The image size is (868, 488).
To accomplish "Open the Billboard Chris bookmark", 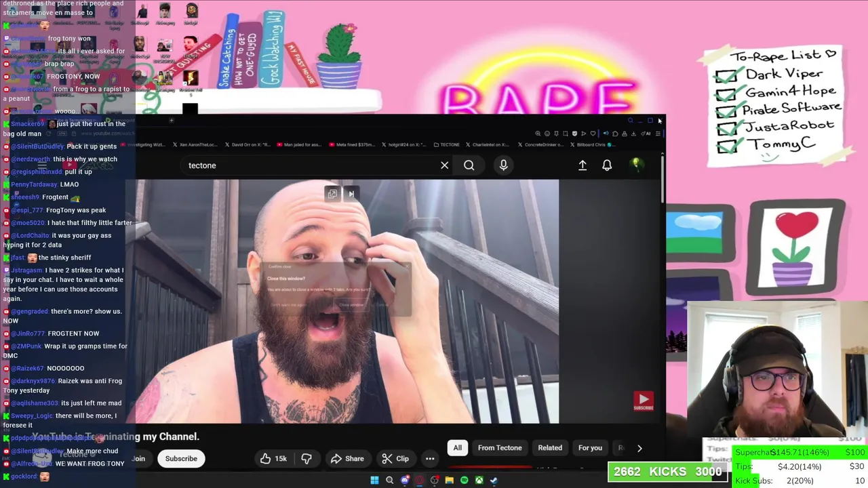I will (x=592, y=144).
